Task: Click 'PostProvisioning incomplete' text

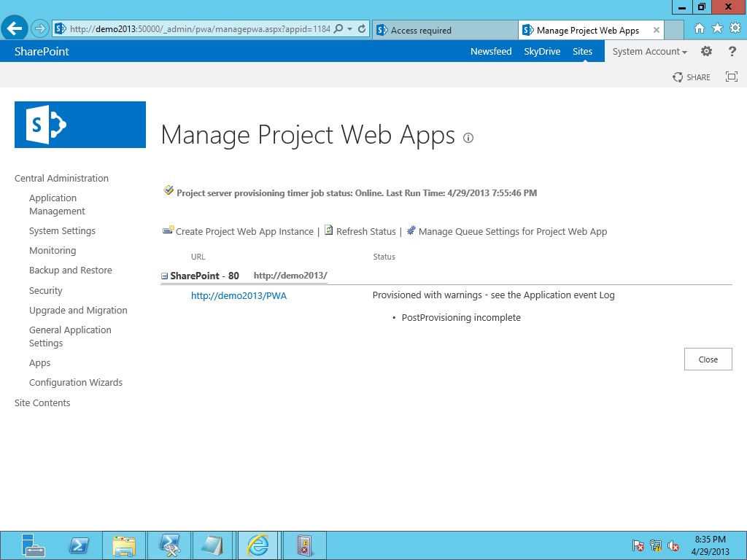Action: point(461,318)
